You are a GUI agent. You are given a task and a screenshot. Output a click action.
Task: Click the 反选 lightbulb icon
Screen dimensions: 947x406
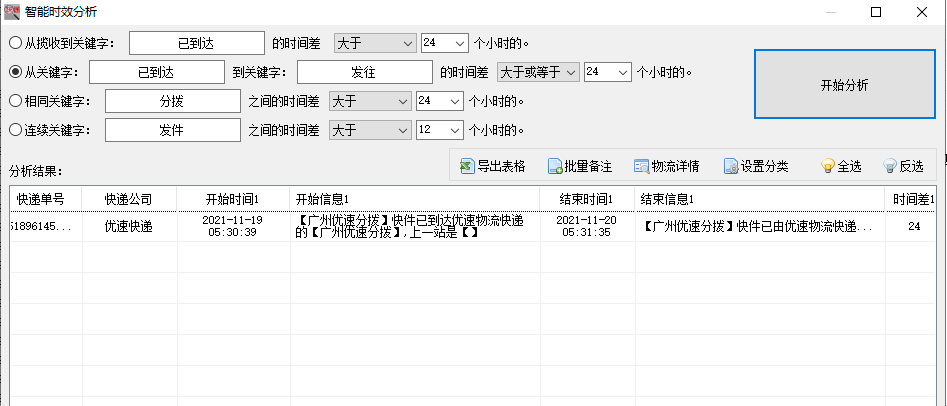[890, 166]
